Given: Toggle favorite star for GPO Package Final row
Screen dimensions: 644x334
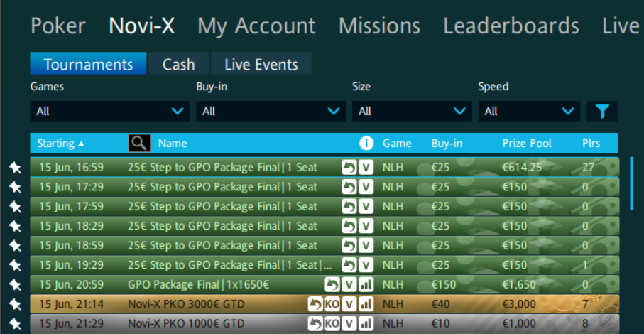Looking at the screenshot, I should [15, 285].
